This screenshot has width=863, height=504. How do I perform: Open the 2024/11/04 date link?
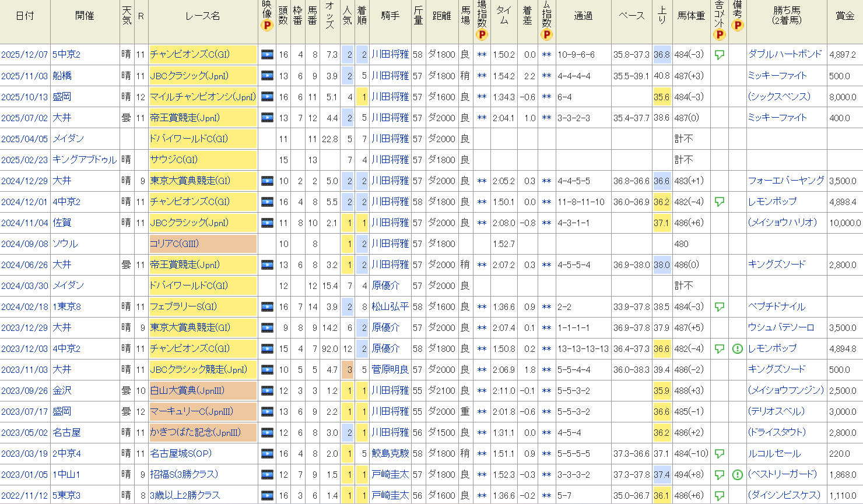tap(24, 223)
